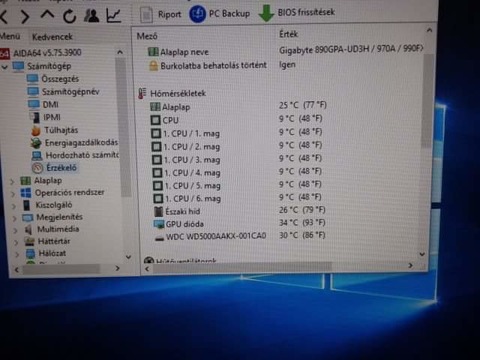Click the details pane horizontal scrollbar
The width and height of the screenshot is (480, 360).
(242, 266)
